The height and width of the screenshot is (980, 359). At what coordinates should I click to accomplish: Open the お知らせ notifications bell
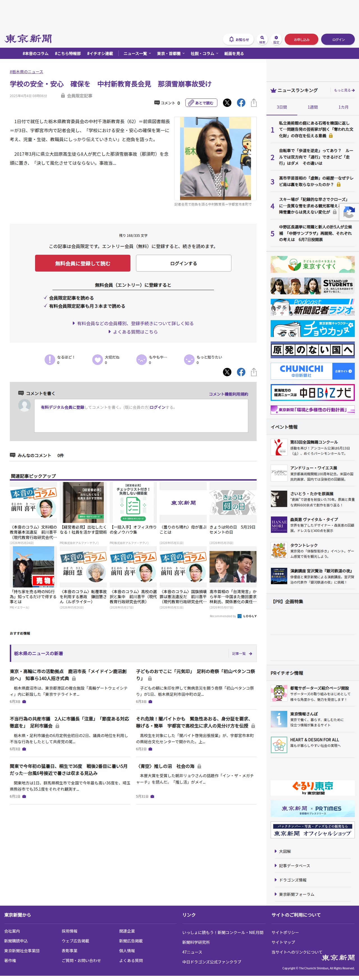pos(239,39)
